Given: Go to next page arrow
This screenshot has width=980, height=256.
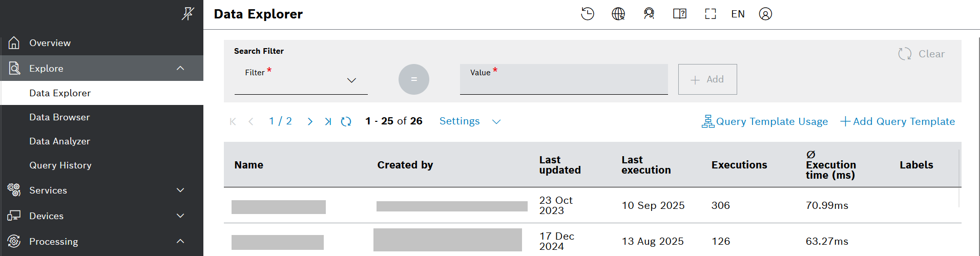Looking at the screenshot, I should (x=310, y=121).
